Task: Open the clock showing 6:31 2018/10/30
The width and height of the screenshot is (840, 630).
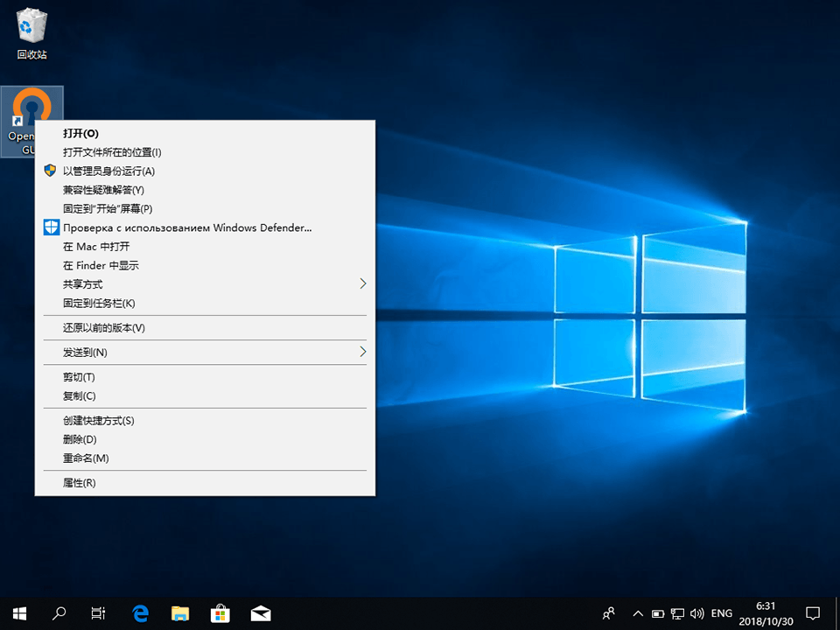Action: (x=766, y=613)
